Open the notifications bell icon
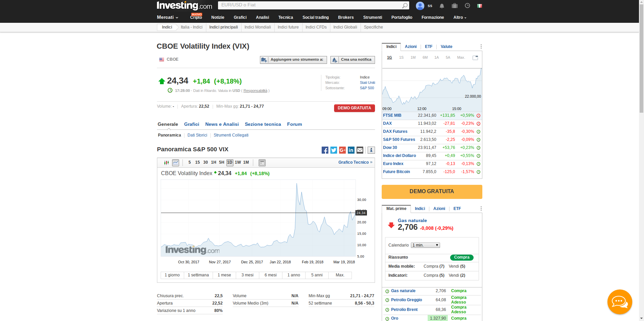The image size is (644, 321). coord(442,6)
